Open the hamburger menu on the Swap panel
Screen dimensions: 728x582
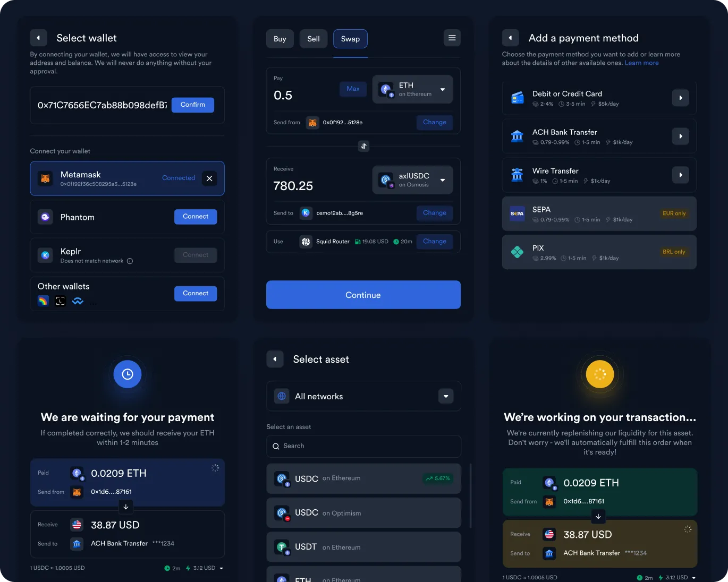pos(452,38)
